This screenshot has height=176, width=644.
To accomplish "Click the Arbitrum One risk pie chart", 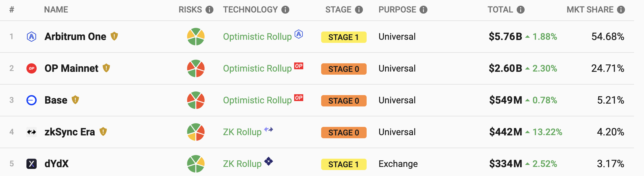I will click(x=196, y=37).
